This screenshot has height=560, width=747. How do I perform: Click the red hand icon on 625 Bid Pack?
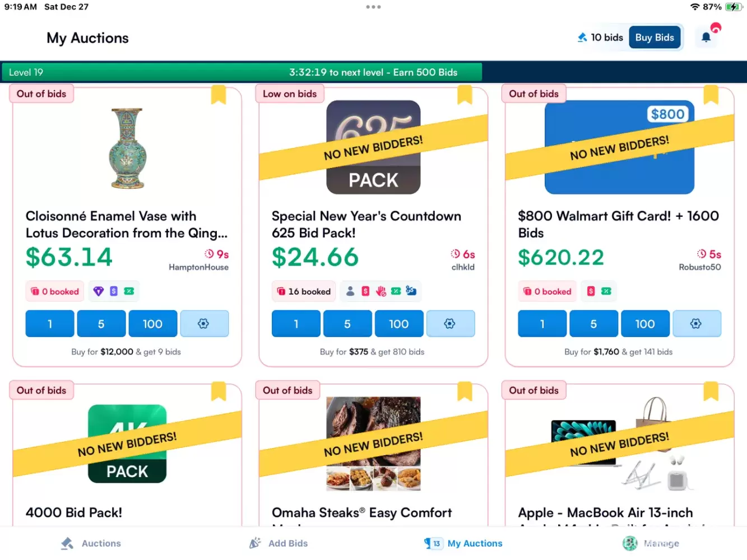(x=381, y=291)
